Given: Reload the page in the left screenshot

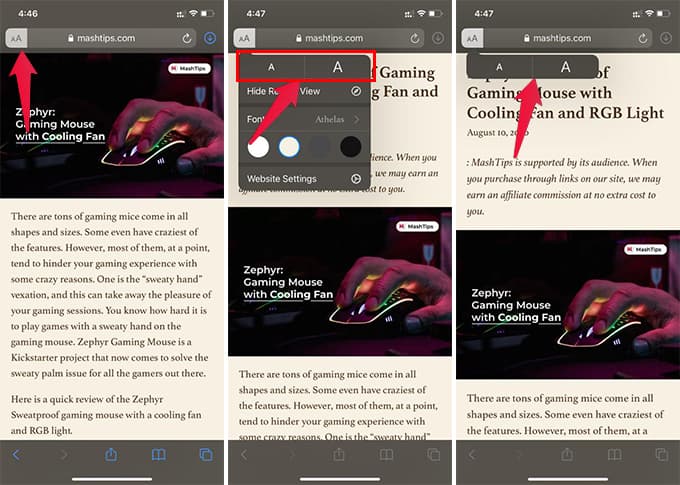Looking at the screenshot, I should click(x=187, y=39).
